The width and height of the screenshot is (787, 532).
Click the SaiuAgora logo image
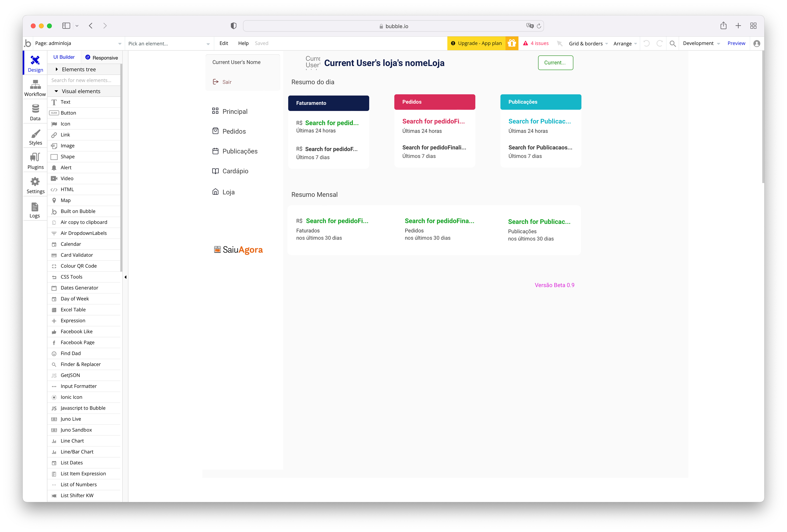[238, 250]
